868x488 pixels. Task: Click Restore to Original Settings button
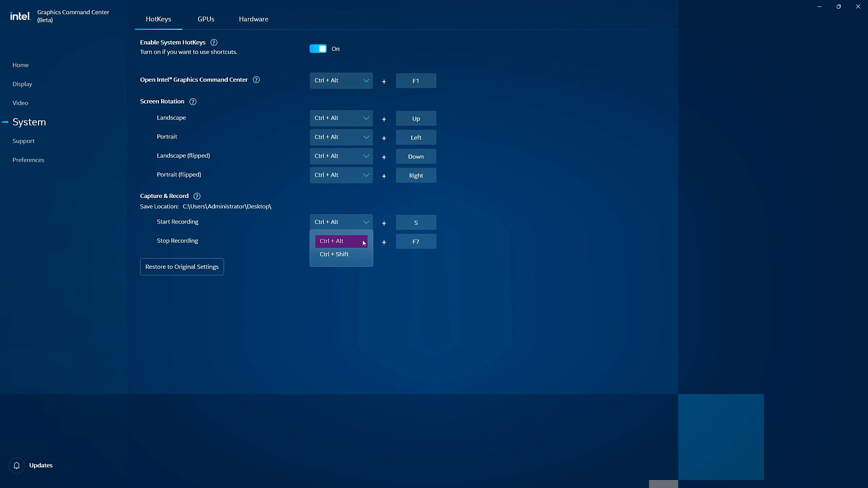182,267
